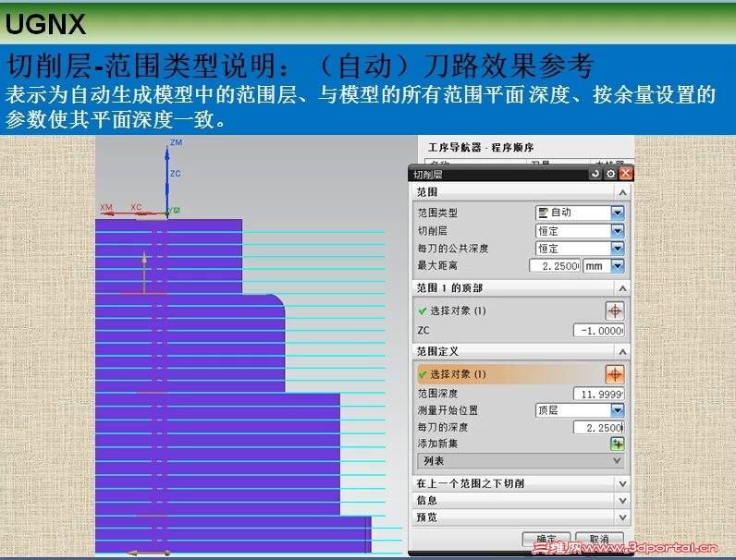Open the 测量开始位置 dropdown showing 顶层
736x560 pixels.
[x=580, y=410]
